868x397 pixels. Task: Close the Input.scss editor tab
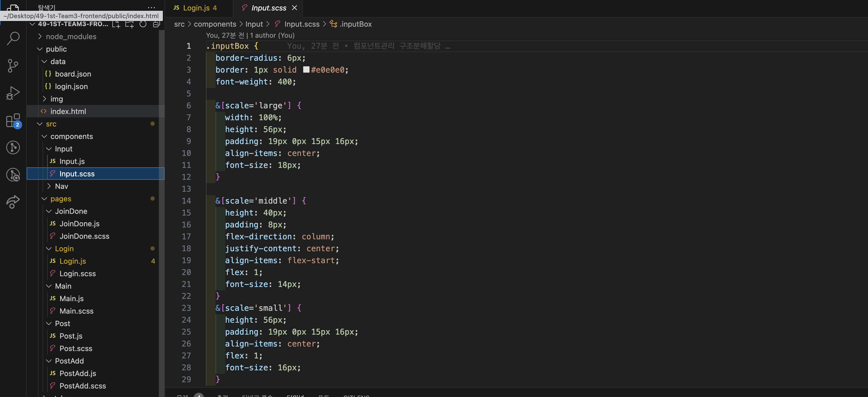tap(294, 8)
